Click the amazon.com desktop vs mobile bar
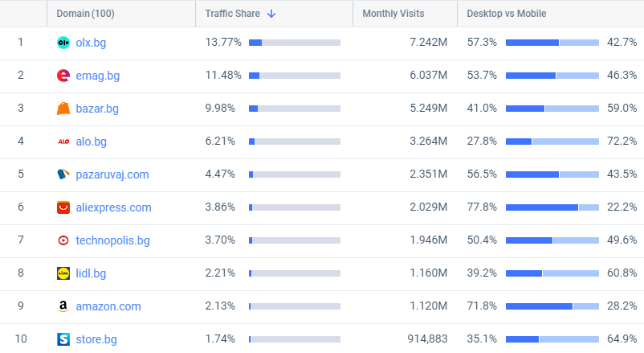This screenshot has height=353, width=644. point(552,306)
